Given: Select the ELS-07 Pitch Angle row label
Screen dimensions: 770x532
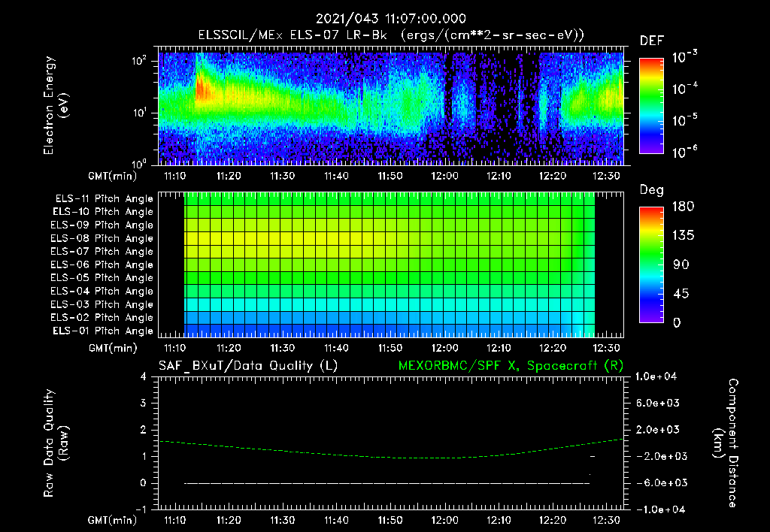Looking at the screenshot, I should (x=102, y=251).
